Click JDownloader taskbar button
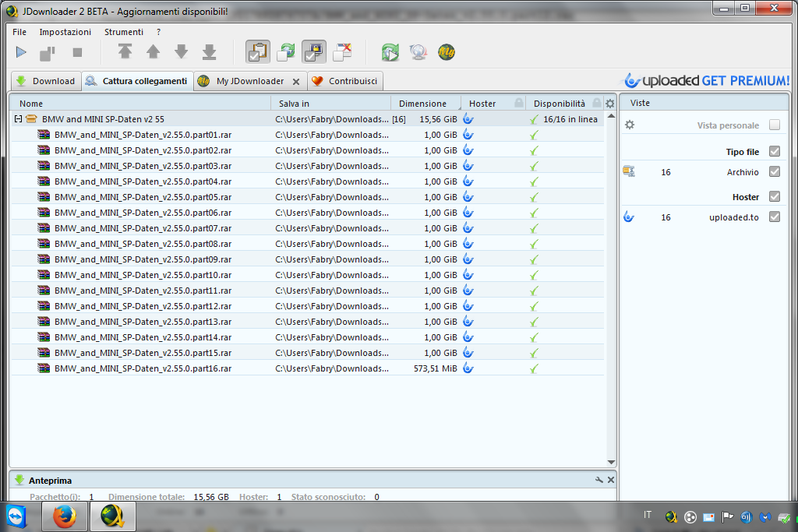 click(112, 516)
